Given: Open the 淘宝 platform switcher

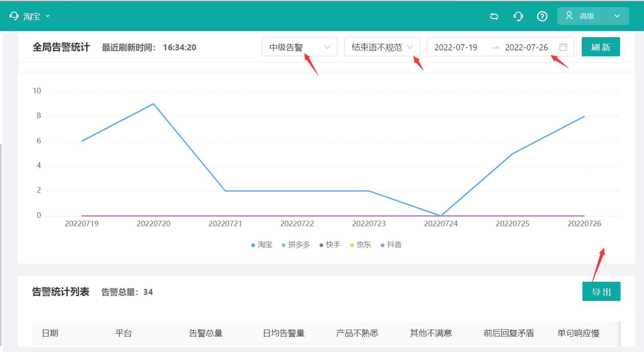Looking at the screenshot, I should click(x=30, y=16).
